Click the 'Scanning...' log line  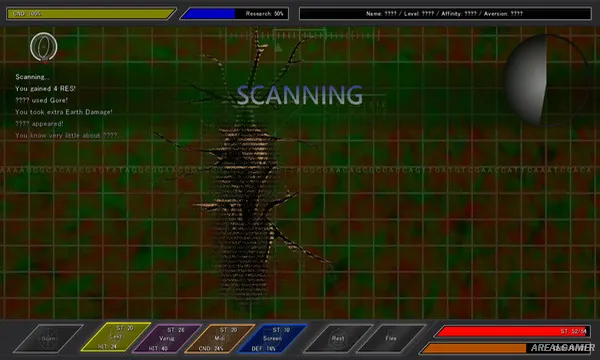point(32,77)
